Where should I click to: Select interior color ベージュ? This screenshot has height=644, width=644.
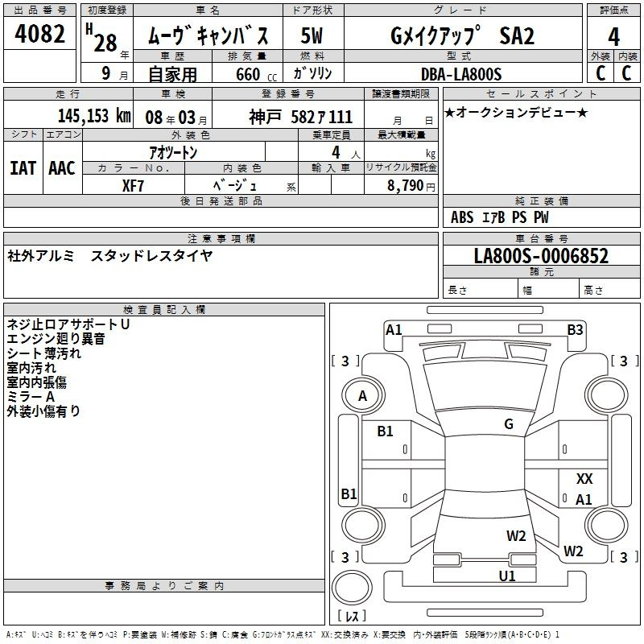[235, 185]
